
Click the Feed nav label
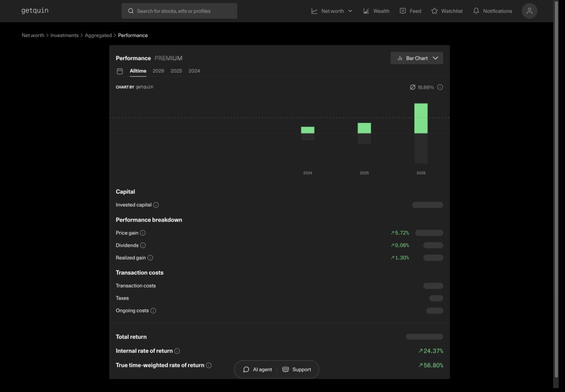point(416,11)
